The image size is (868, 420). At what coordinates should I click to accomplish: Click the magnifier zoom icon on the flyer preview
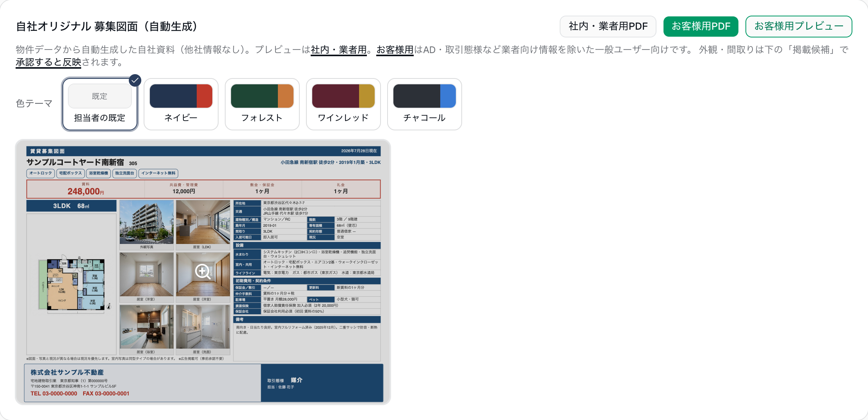[x=203, y=271]
